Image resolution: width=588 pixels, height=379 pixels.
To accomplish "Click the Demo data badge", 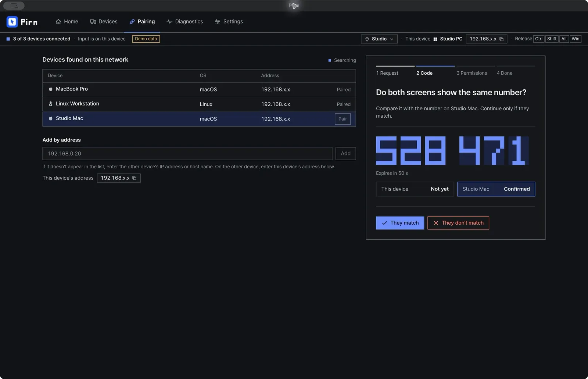I will (146, 39).
